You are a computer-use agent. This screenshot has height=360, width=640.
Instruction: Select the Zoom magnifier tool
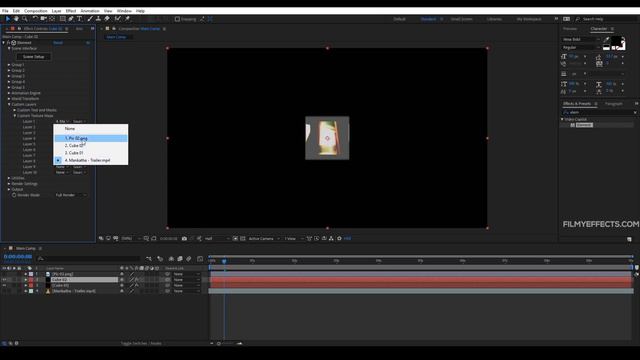tap(25, 19)
